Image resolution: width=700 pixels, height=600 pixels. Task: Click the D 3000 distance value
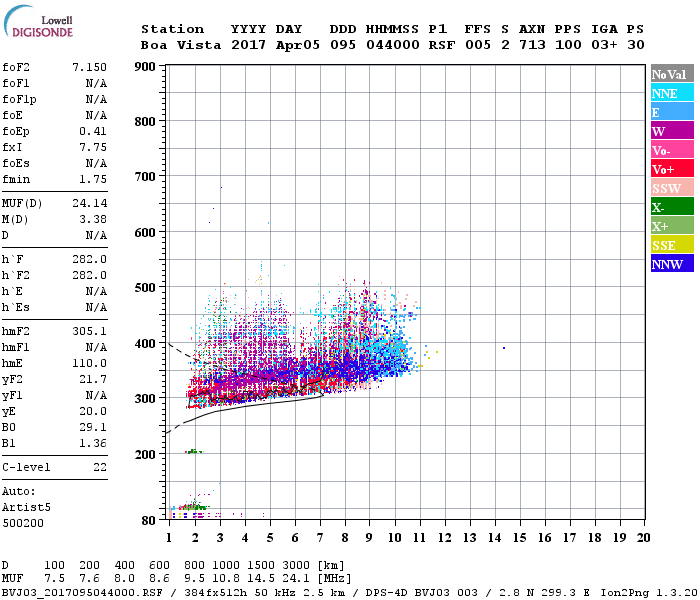pos(296,566)
